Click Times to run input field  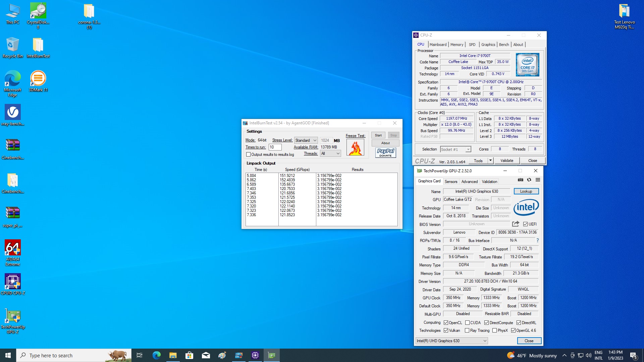pos(275,147)
